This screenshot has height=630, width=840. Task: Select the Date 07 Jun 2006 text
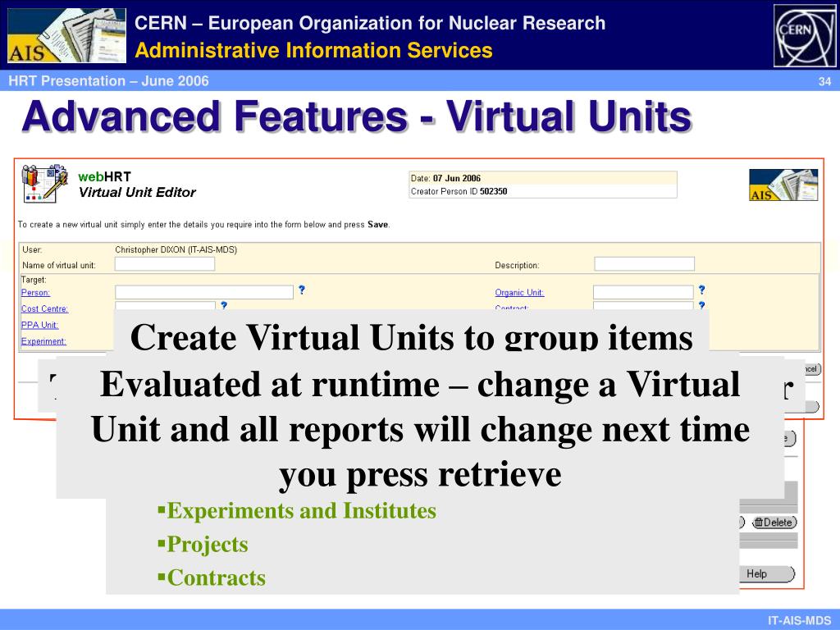[445, 178]
